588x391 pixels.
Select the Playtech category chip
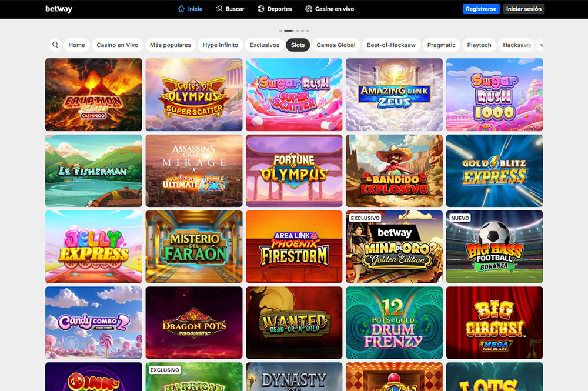479,45
